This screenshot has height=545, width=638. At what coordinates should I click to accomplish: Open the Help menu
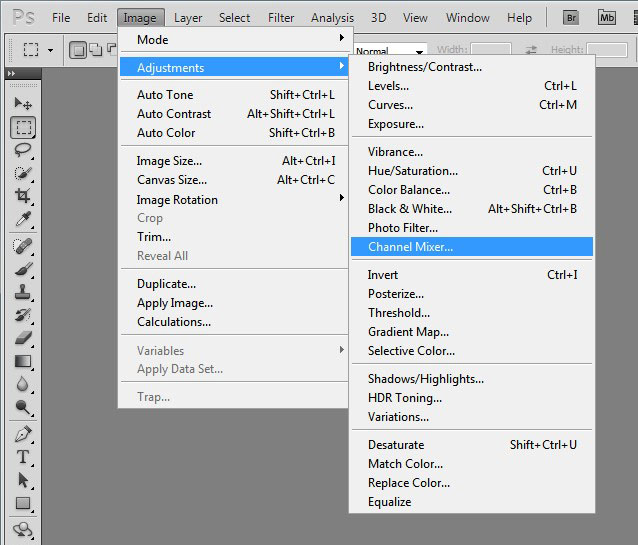point(519,18)
